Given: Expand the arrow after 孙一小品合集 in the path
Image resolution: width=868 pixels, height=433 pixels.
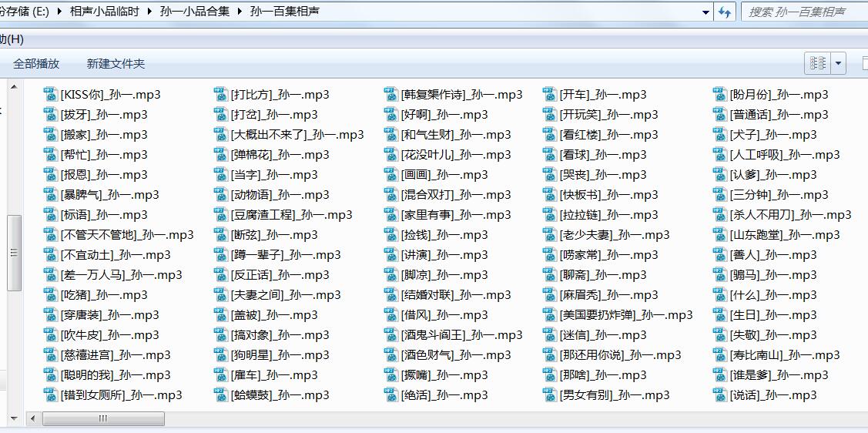Looking at the screenshot, I should click(240, 12).
